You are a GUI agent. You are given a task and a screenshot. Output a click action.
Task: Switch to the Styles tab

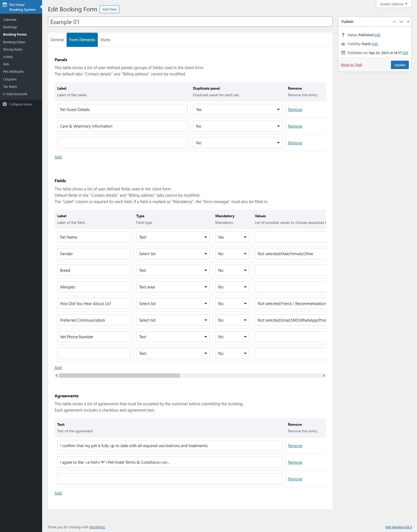click(105, 40)
